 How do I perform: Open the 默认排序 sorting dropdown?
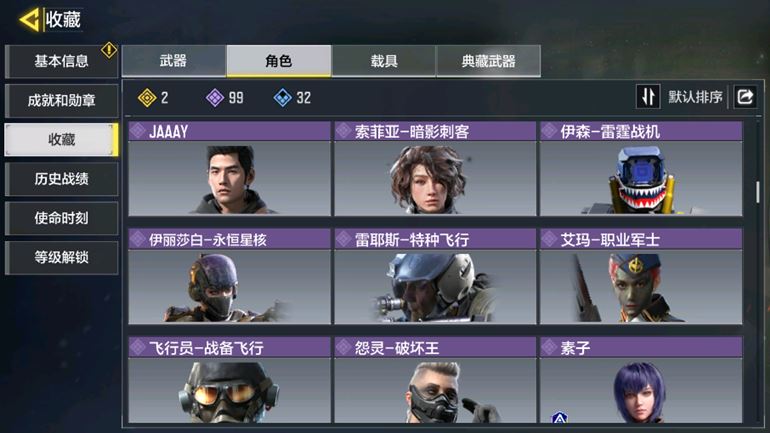(x=695, y=97)
